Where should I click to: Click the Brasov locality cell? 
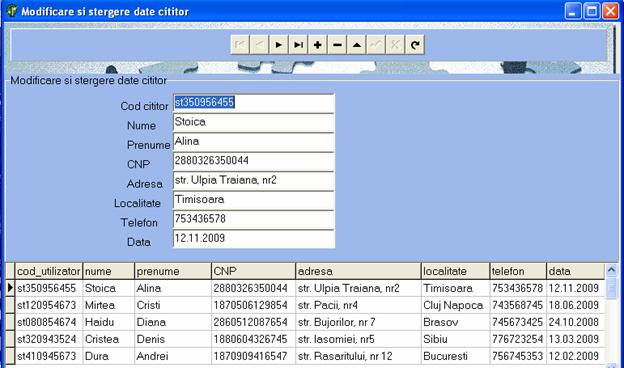456,322
